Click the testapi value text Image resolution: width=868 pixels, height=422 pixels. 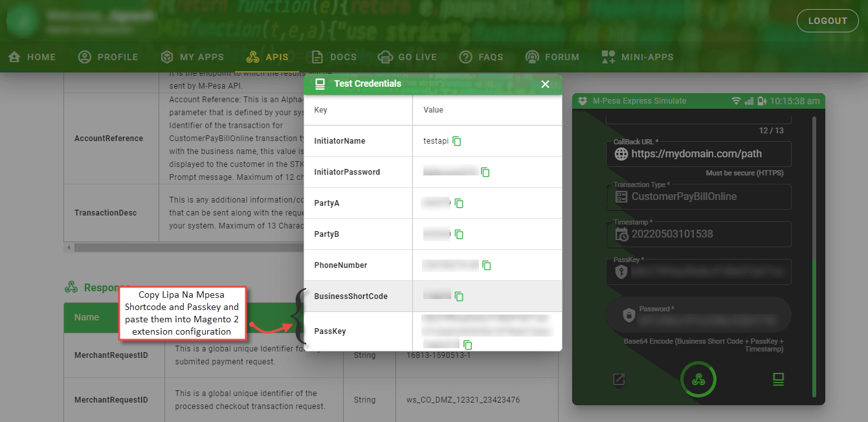(436, 141)
